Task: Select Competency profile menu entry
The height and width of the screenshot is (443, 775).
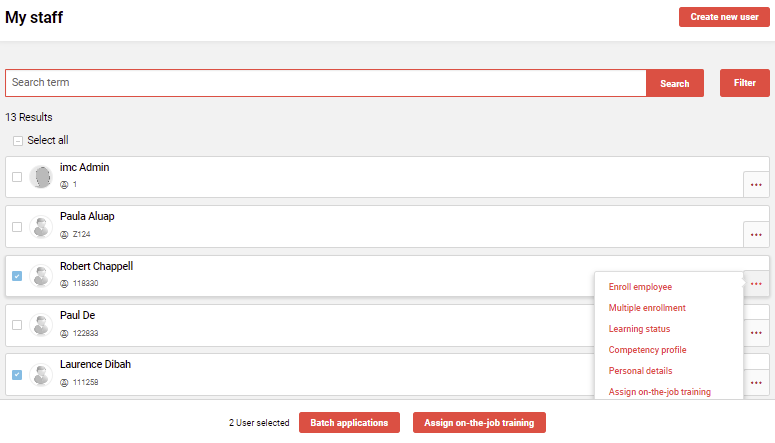Action: 647,350
